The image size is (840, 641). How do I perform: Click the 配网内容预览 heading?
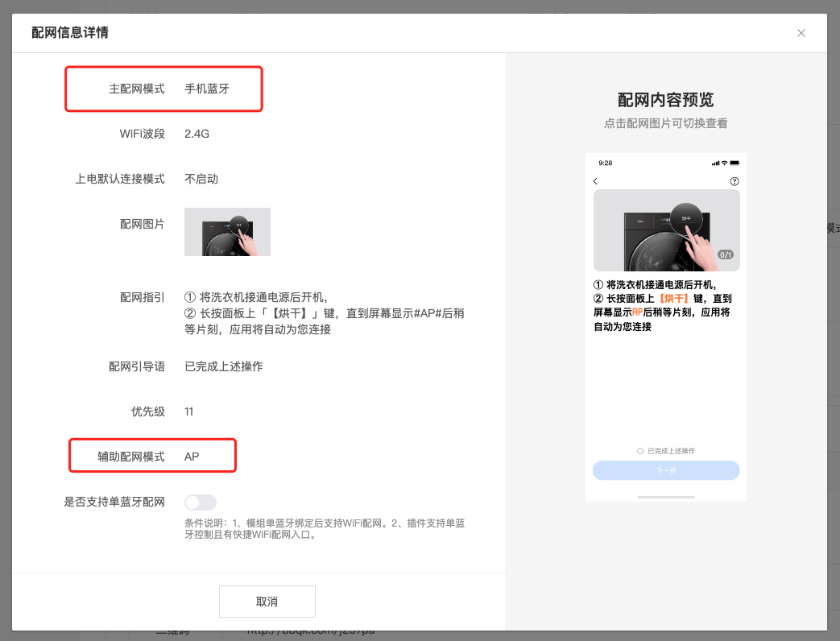pyautogui.click(x=666, y=100)
